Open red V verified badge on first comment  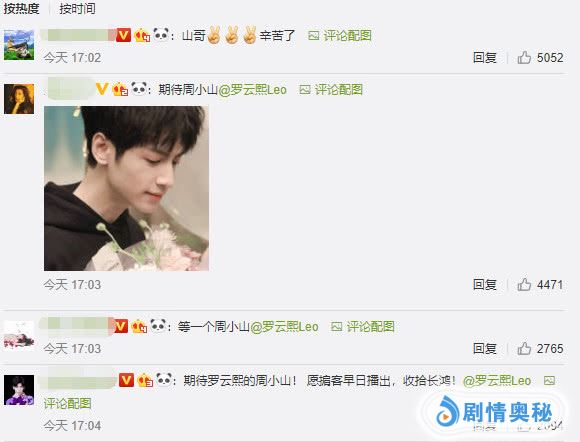124,36
